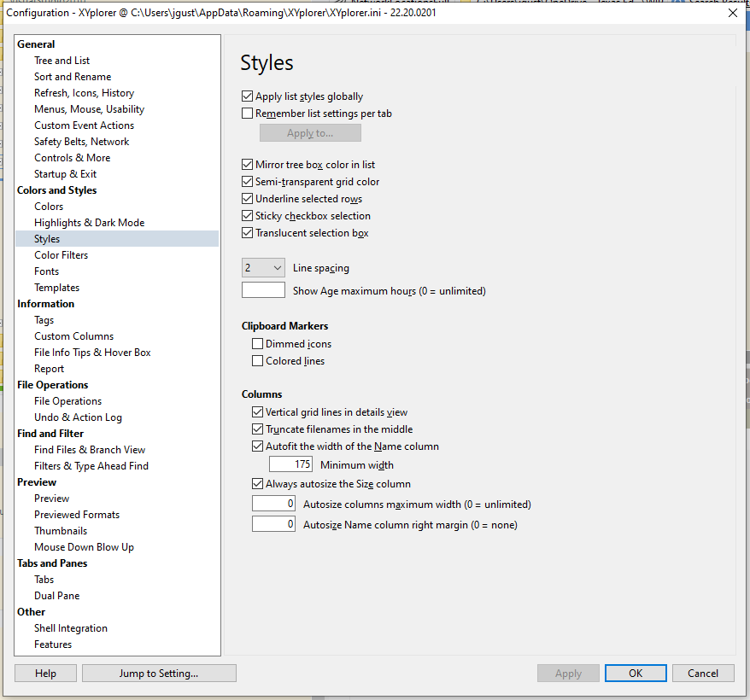
Task: Edit the Minimum width value field
Action: (290, 464)
